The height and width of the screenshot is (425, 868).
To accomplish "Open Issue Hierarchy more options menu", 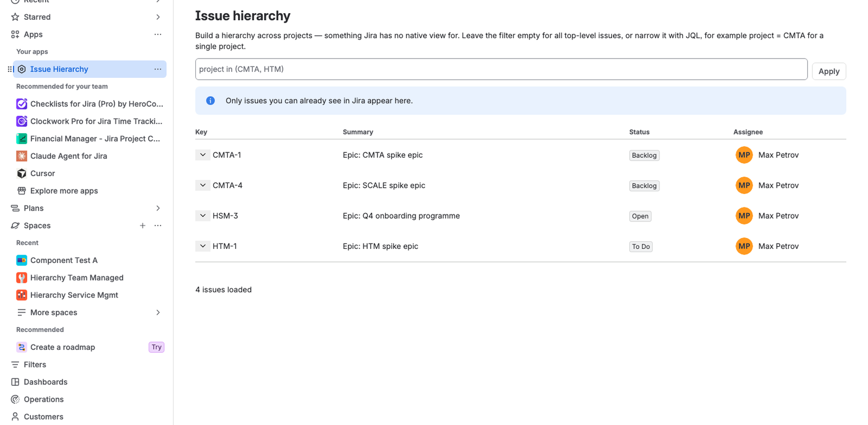I will coord(158,69).
